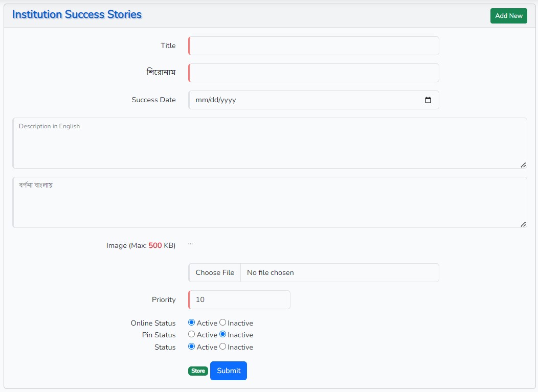Select Inactive for Online Status
The height and width of the screenshot is (392, 538).
click(223, 322)
